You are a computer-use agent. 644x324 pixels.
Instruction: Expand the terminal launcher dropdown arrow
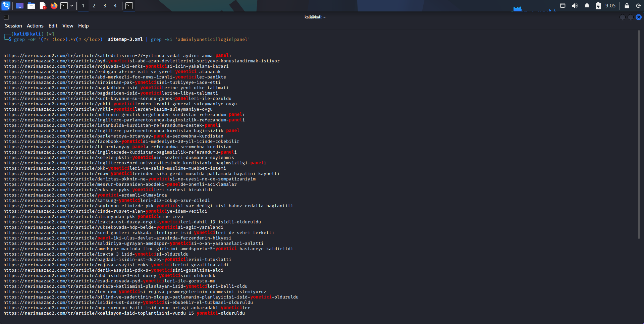[x=72, y=6]
